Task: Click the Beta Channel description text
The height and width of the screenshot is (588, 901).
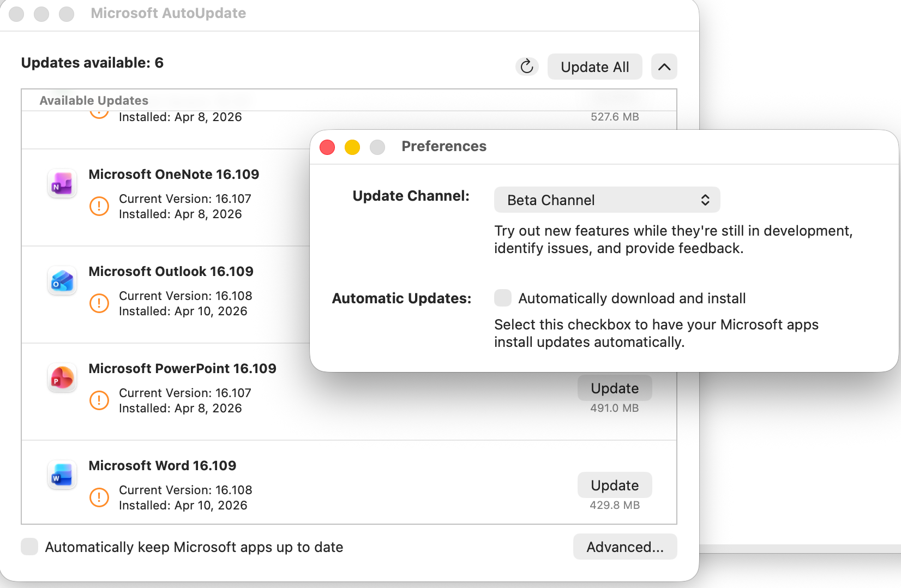Action: tap(674, 239)
